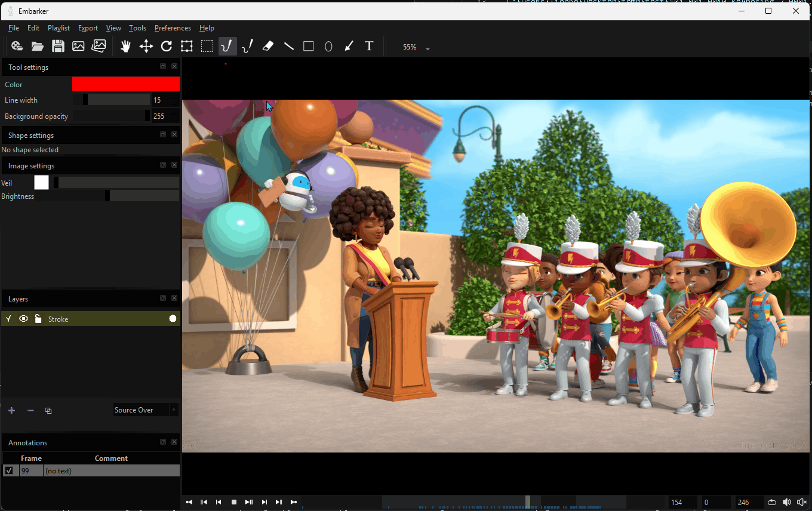Select the text tool
Screen dimensions: 812x511
point(369,47)
